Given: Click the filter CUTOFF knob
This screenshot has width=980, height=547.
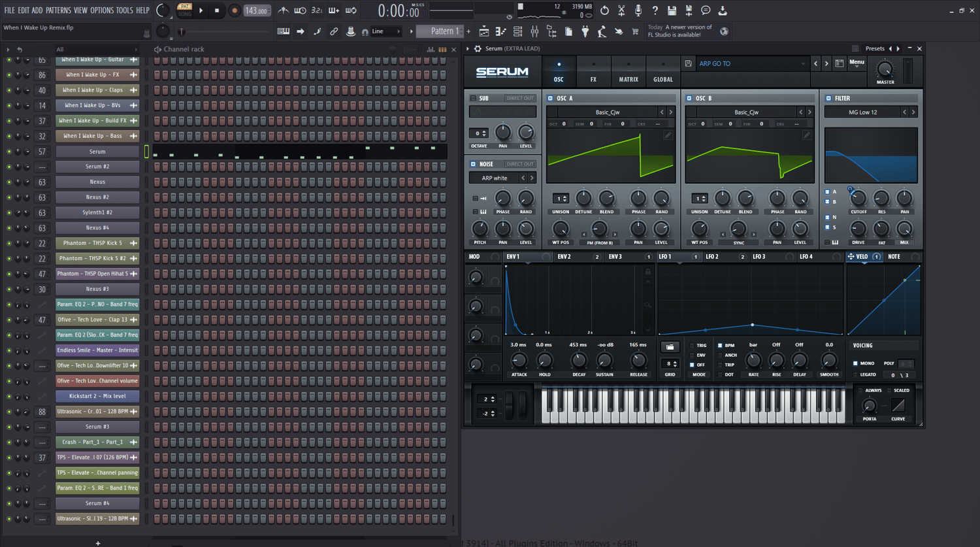Looking at the screenshot, I should click(x=858, y=198).
